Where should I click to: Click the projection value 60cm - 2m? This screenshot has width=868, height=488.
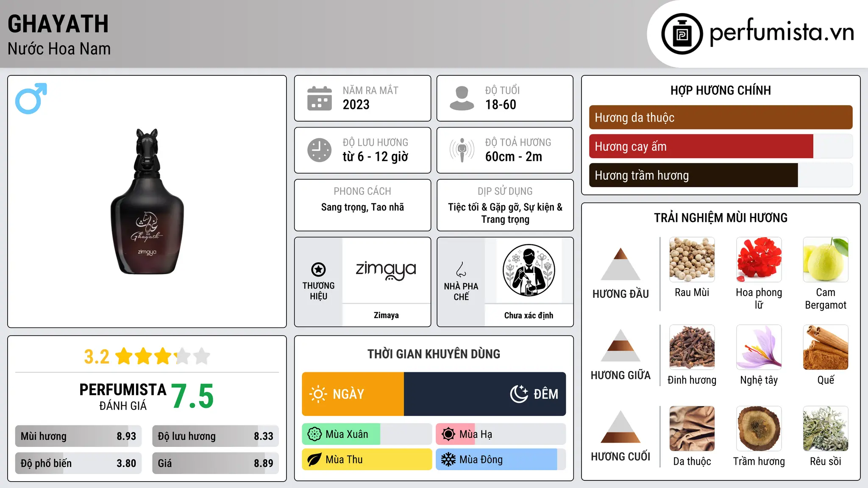tap(514, 157)
